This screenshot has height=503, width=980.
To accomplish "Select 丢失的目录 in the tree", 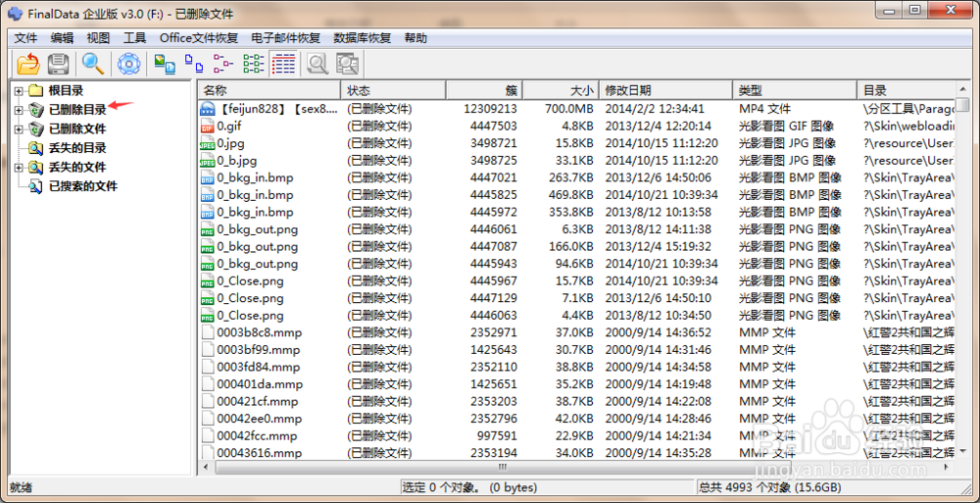I will tap(77, 148).
